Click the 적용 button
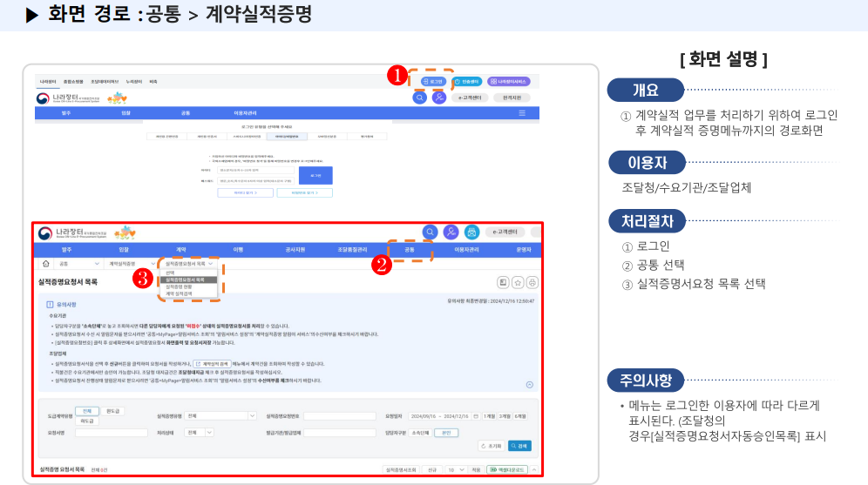 click(476, 469)
